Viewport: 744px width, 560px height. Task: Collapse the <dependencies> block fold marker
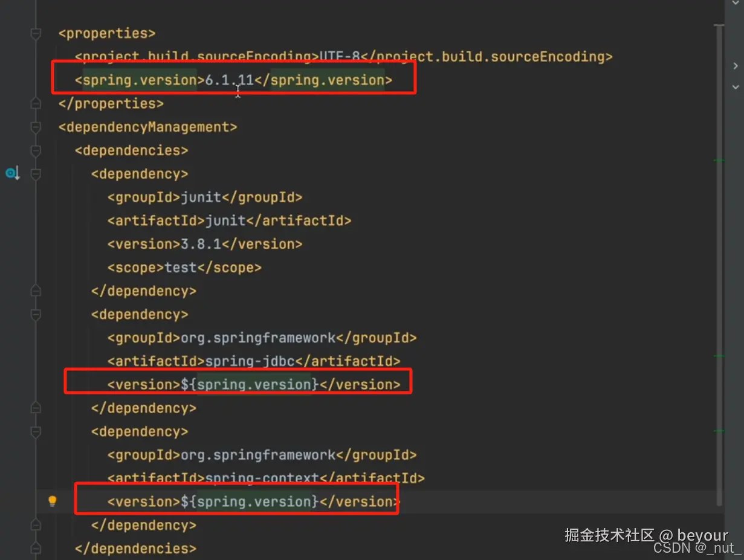click(36, 150)
